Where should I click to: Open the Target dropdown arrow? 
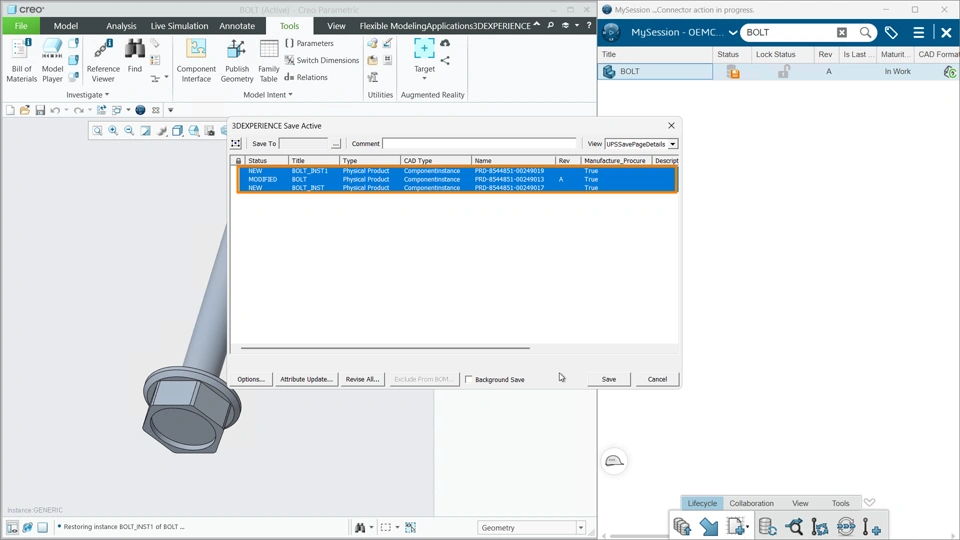click(424, 78)
